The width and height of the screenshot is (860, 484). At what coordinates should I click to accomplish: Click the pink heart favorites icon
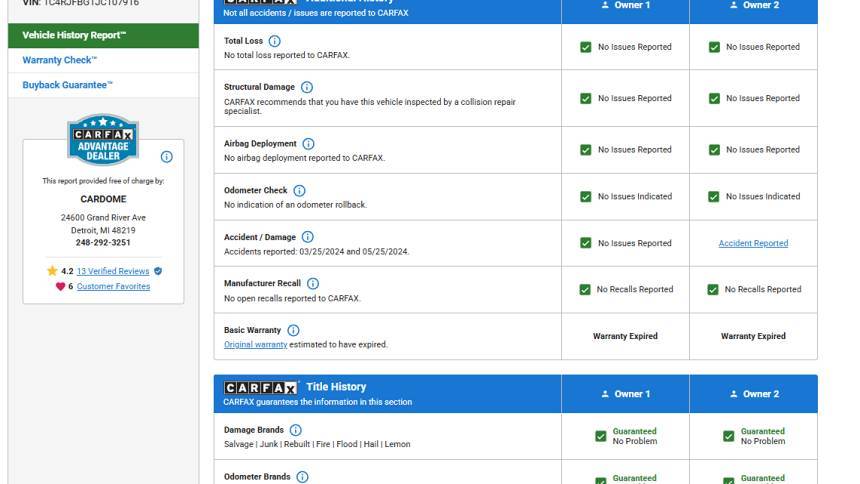tap(60, 286)
